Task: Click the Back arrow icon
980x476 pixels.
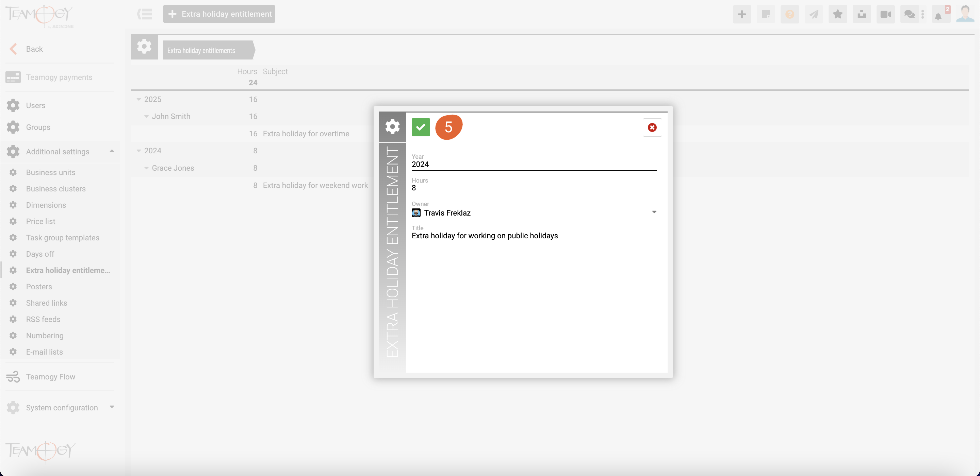Action: (x=13, y=49)
